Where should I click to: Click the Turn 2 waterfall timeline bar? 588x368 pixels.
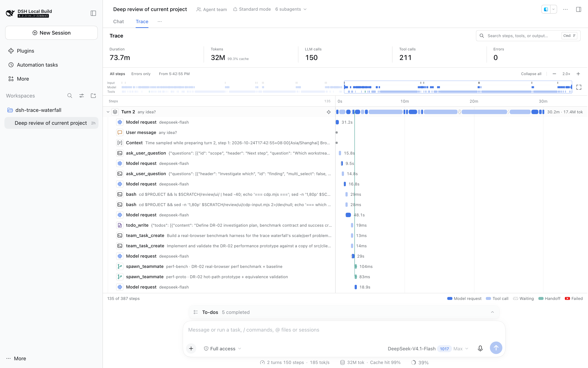[440, 112]
